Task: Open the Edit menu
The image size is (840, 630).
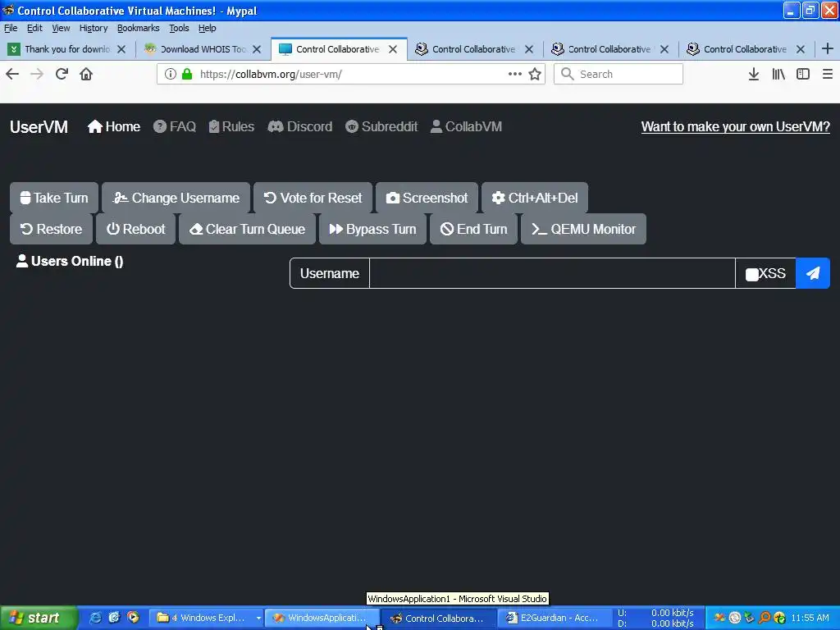Action: 34,28
